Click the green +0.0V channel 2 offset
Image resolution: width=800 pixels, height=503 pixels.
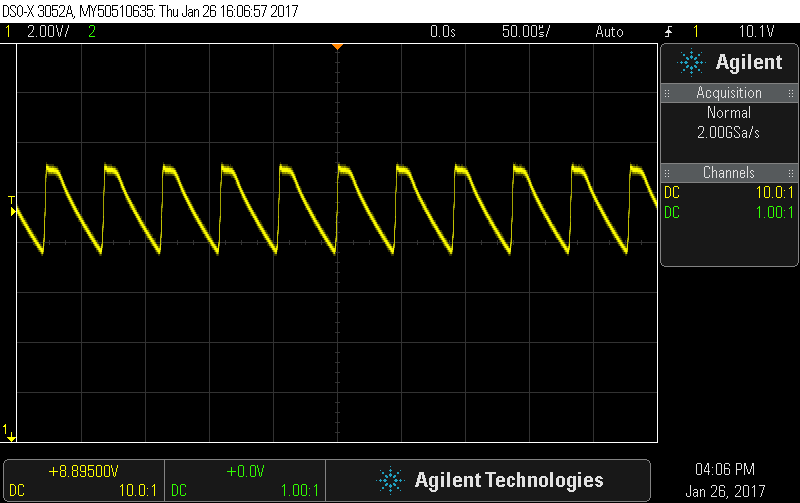point(244,471)
